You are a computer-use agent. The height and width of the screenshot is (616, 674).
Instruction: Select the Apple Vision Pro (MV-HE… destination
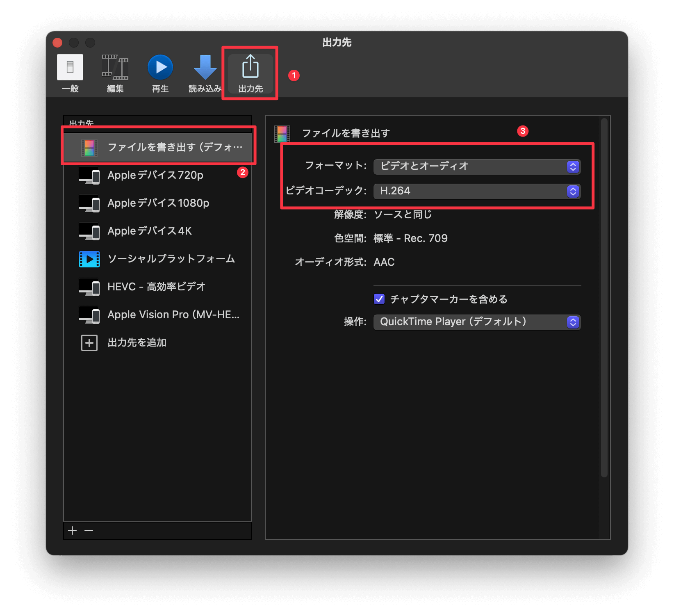click(157, 315)
